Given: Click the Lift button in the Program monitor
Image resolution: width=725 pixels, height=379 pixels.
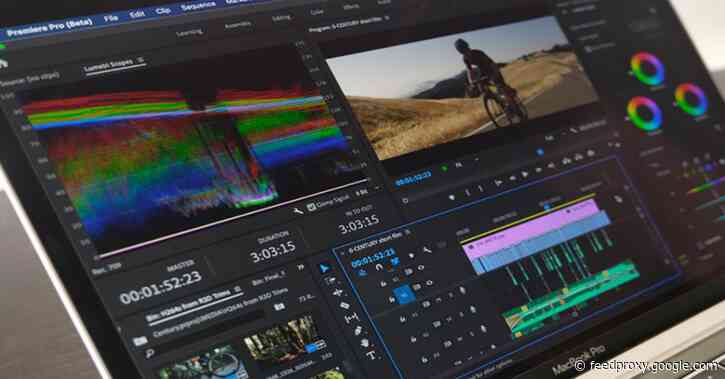Looking at the screenshot, I should coord(566,160).
